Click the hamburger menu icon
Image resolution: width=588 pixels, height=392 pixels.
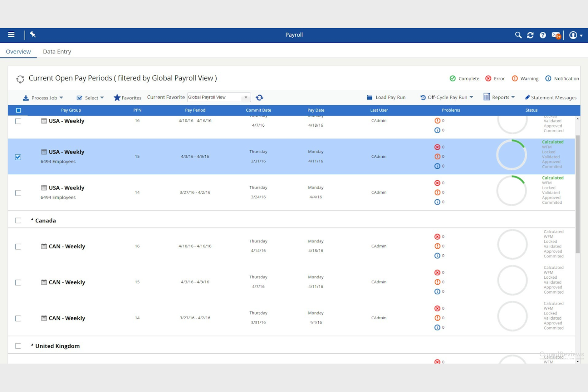(x=11, y=35)
